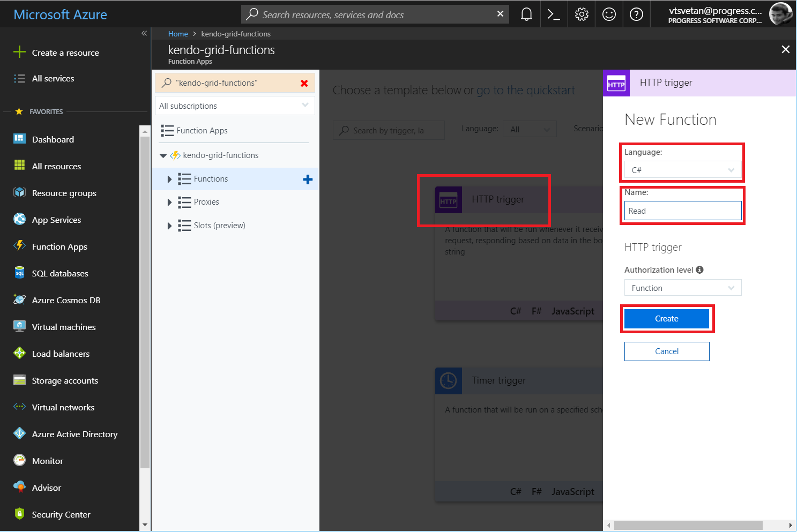797x532 pixels.
Task: Open the feedback smiley icon
Action: tap(609, 14)
